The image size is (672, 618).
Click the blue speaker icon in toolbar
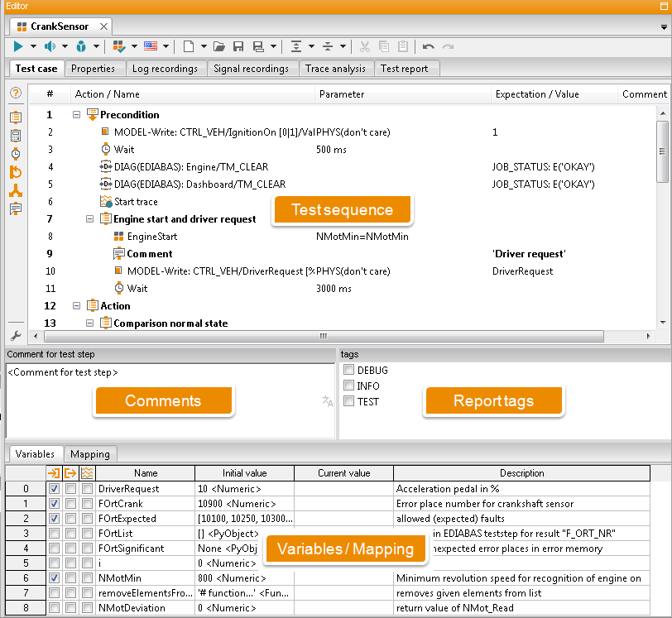[x=50, y=46]
